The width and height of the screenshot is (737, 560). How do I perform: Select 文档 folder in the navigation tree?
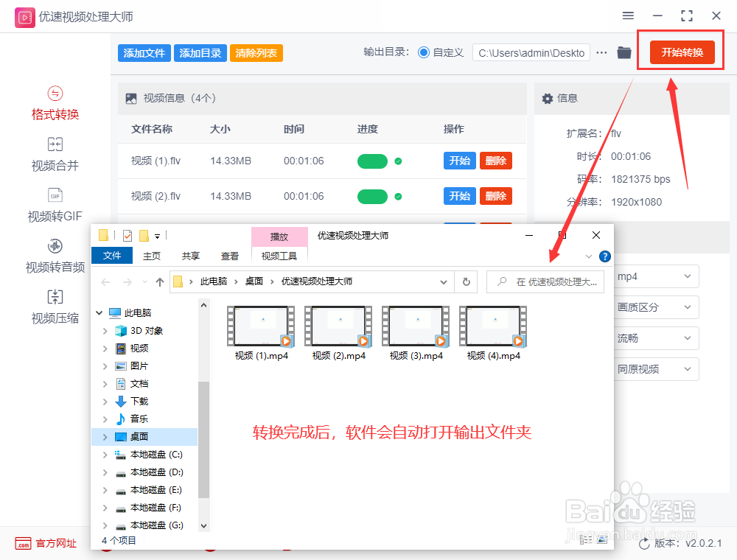(x=139, y=384)
